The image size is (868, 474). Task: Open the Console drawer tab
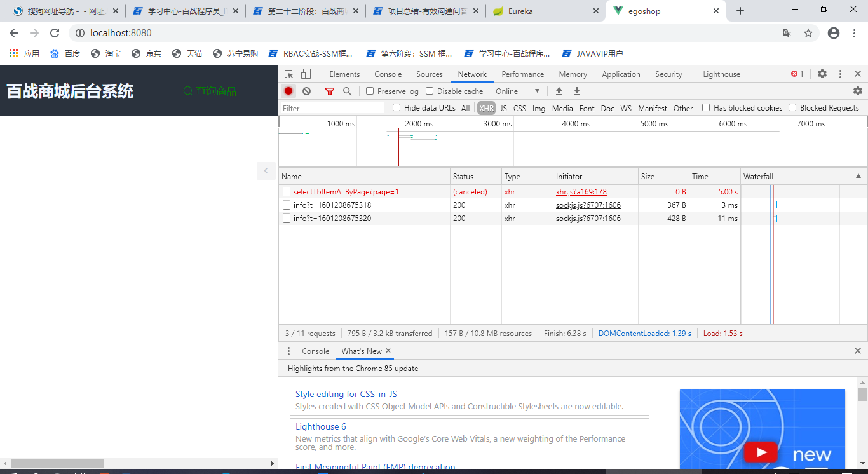(315, 351)
